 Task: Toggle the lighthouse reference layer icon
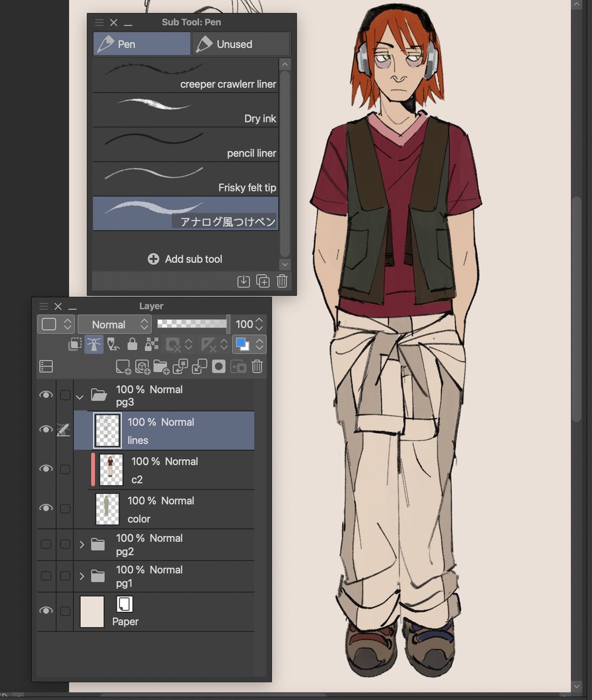[94, 344]
